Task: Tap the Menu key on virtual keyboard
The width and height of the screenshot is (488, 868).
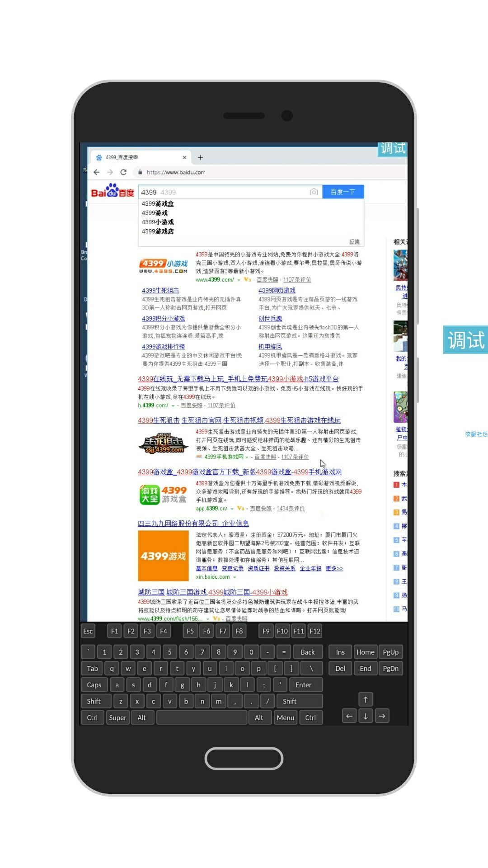Action: [x=286, y=717]
